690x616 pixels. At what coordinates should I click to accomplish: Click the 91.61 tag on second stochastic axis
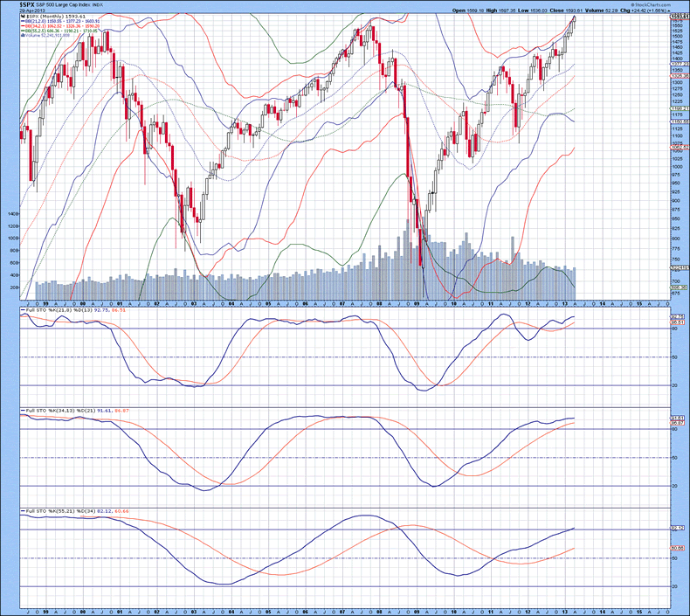point(677,418)
